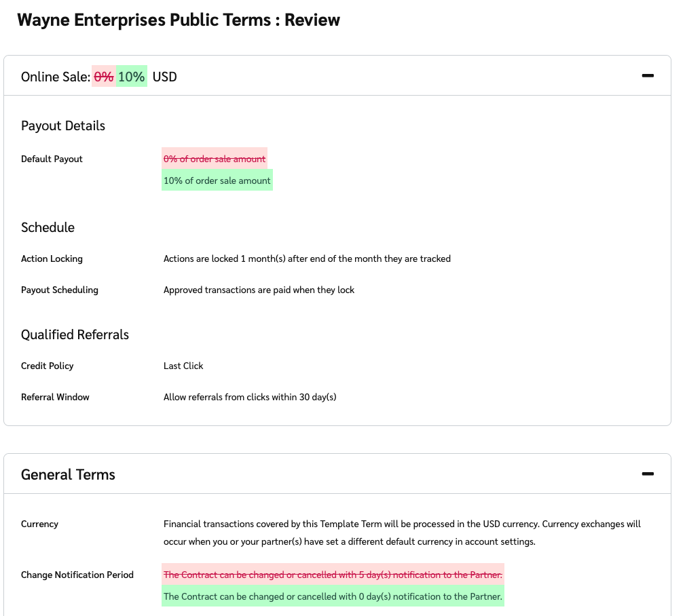Click the Payout Details heading
The height and width of the screenshot is (616, 685).
click(x=63, y=126)
